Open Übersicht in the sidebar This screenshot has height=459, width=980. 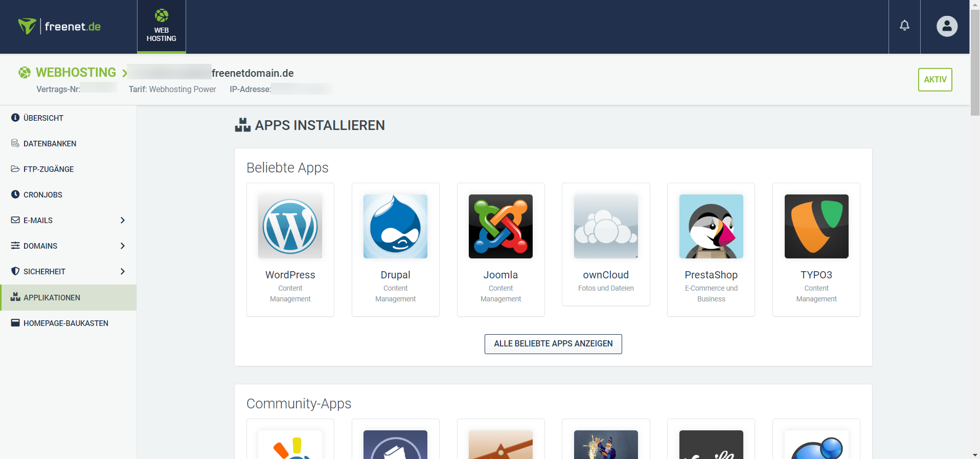(68, 118)
